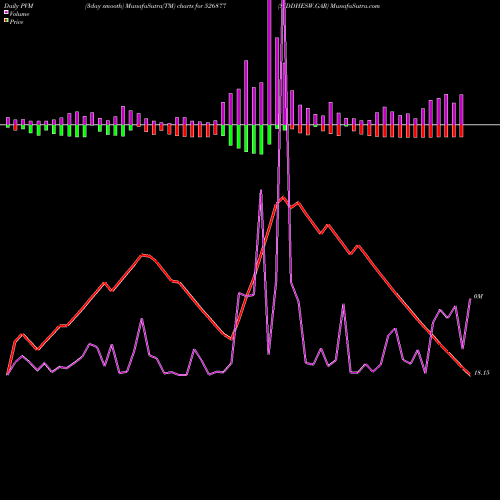This screenshot has width=500, height=500.
Task: Click the 0M volume value label
Action: pyautogui.click(x=478, y=296)
